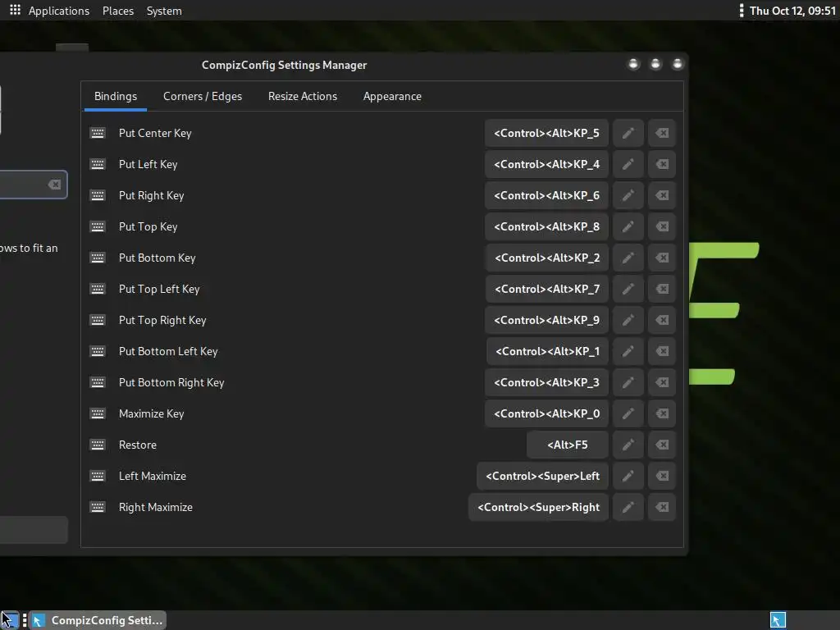
Task: Click the keyboard icon beside Put Top Key
Action: 98,226
